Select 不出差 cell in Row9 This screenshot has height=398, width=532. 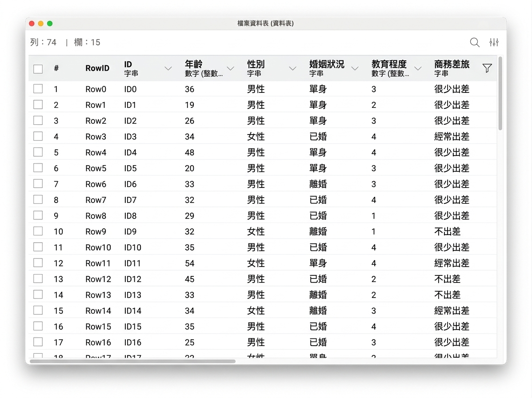point(447,231)
